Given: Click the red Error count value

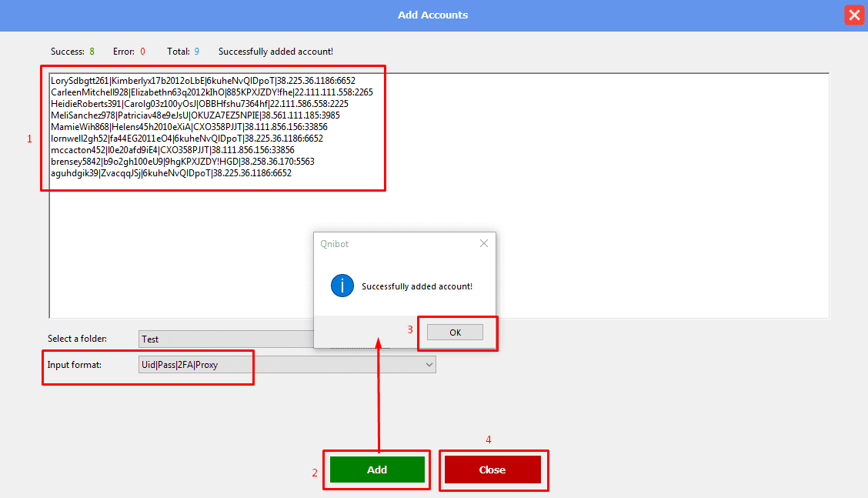Looking at the screenshot, I should click(x=142, y=52).
